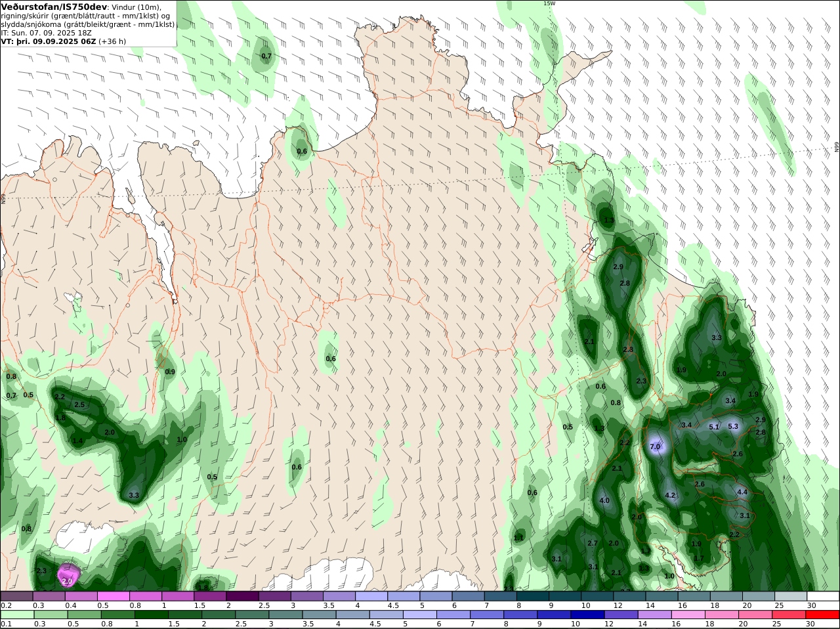Image resolution: width=840 pixels, height=629 pixels.
Task: Click the 2.2 value next to 2.5
Action: point(60,397)
